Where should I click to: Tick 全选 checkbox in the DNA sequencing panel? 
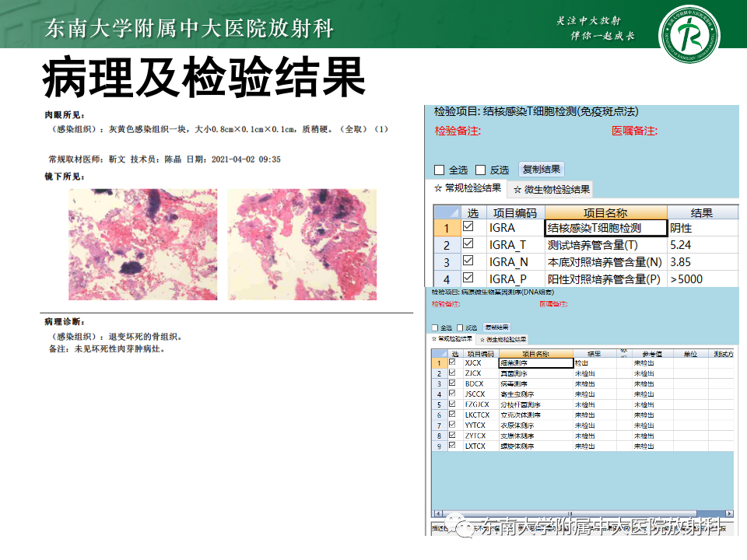pyautogui.click(x=434, y=327)
